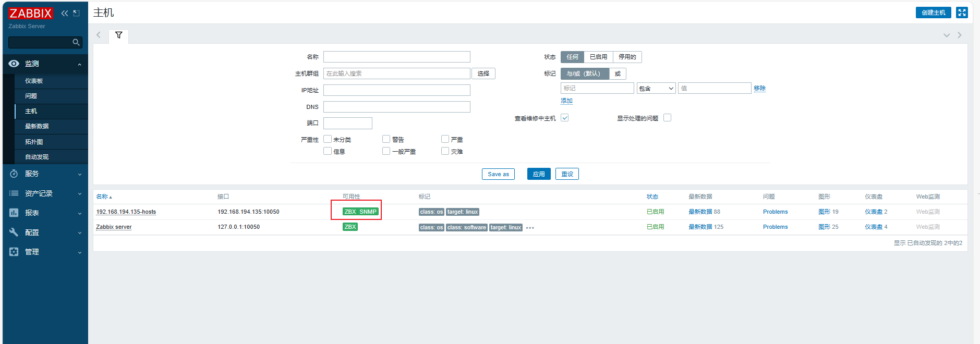Select the 停用的 status filter
The width and height of the screenshot is (980, 344).
click(627, 57)
